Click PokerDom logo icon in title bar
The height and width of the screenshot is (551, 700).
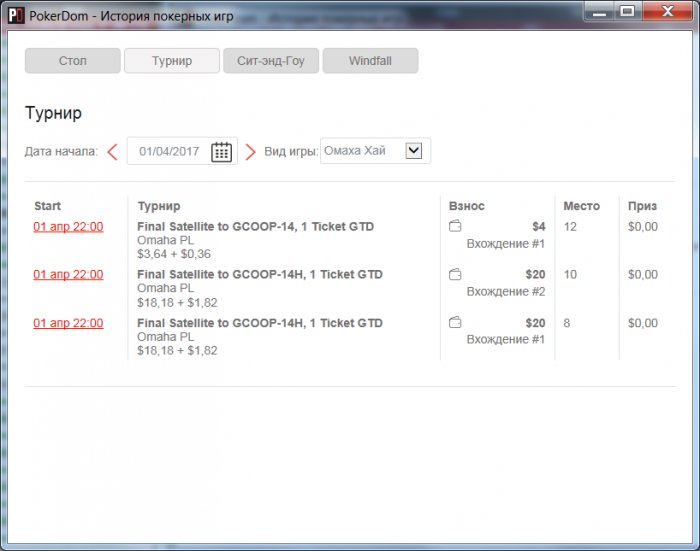point(16,16)
